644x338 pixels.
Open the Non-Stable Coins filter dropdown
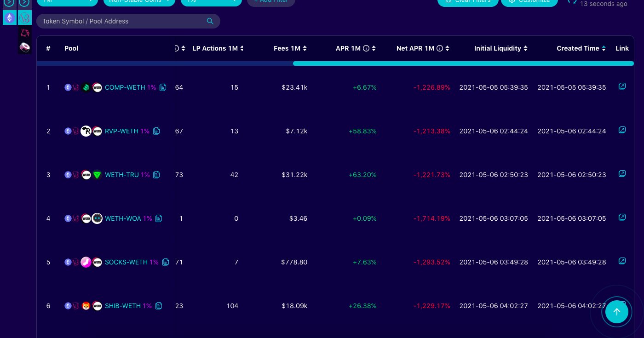139,1
